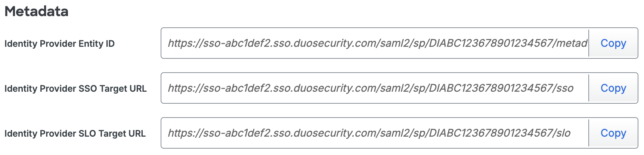This screenshot has width=644, height=155.
Task: Click the Identity Provider SSO Target URL label
Action: point(75,89)
